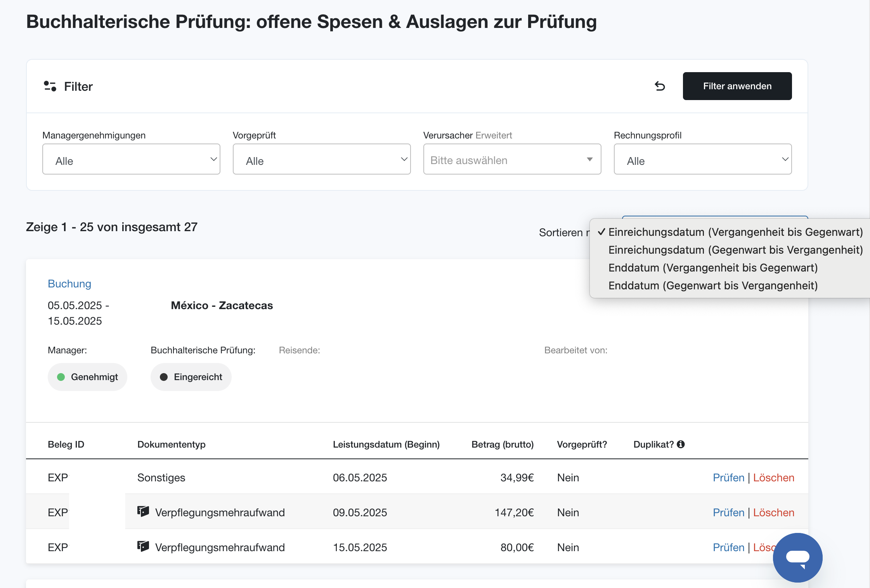Click the flag icon on the 80,00€ Verpflegungsmehraufwand row
870x588 pixels.
point(143,546)
